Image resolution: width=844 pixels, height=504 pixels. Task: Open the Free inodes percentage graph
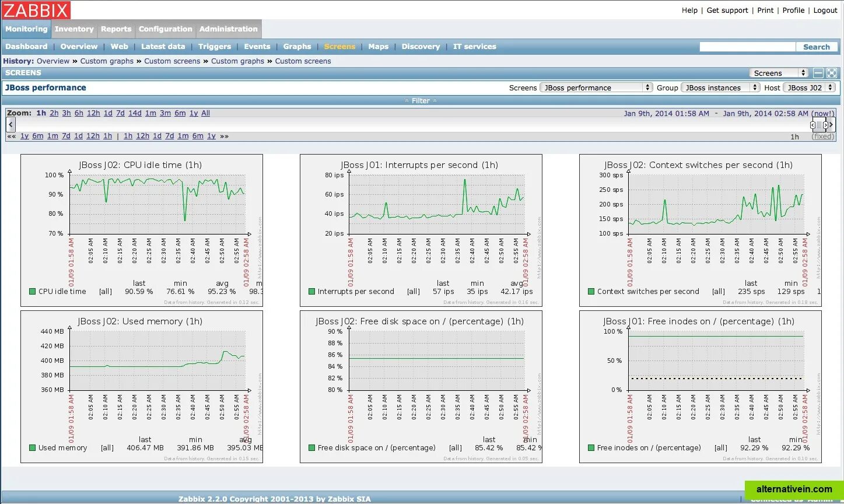click(701, 386)
